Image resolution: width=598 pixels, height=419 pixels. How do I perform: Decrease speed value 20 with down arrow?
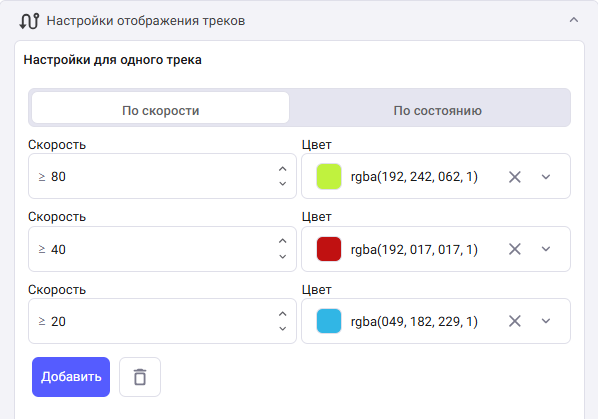(x=282, y=329)
